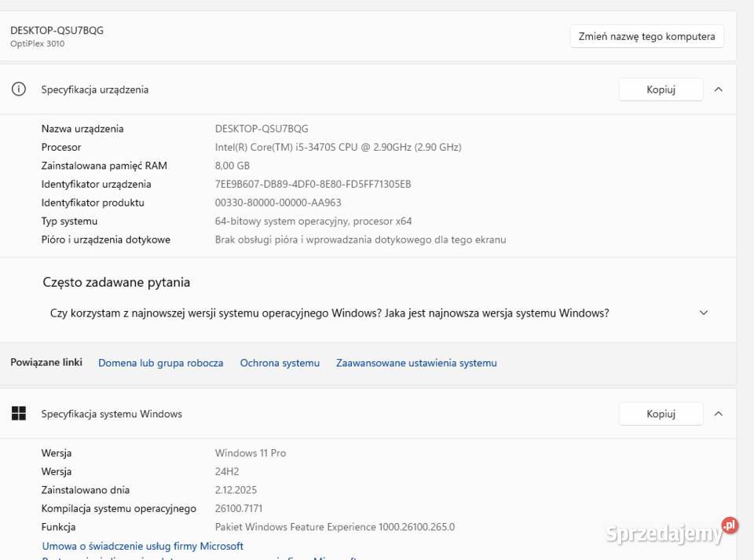Select the Identyfikator urządzenia value text
Viewport: 754px width, 560px height.
[313, 185]
